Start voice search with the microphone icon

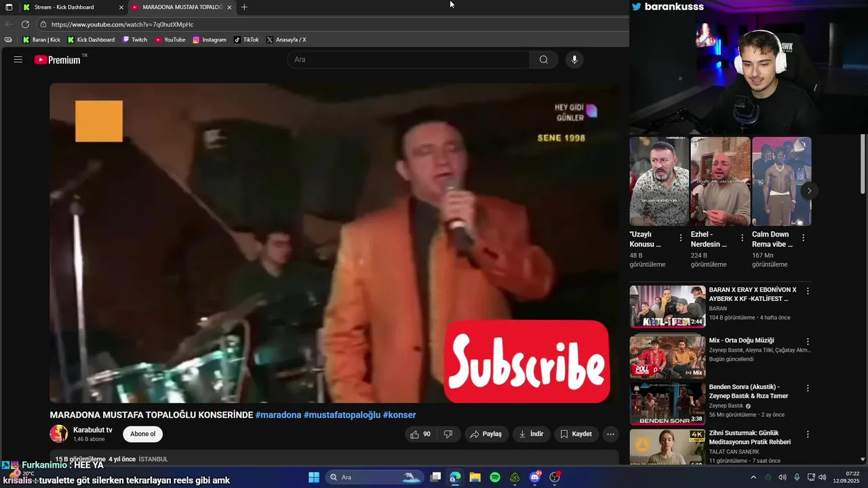[x=574, y=60]
